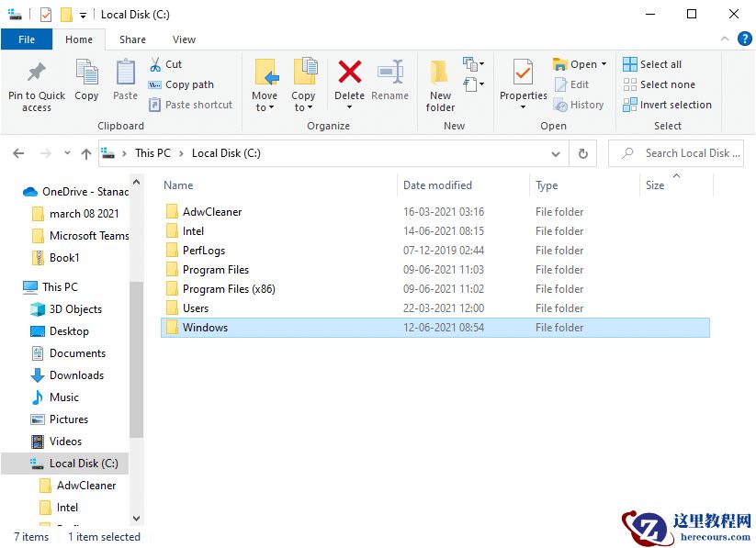The image size is (756, 548).
Task: Open the Move to dropdown
Action: (x=265, y=81)
